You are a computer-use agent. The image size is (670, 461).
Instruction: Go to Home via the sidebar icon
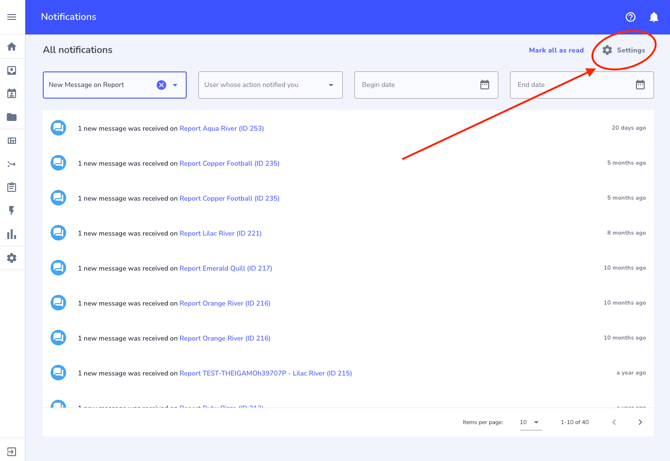click(12, 47)
